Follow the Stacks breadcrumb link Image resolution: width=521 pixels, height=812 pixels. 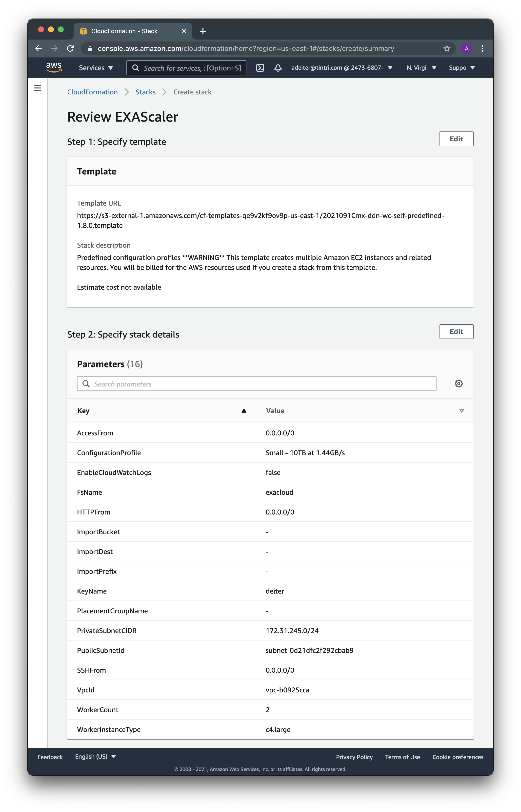pos(145,92)
